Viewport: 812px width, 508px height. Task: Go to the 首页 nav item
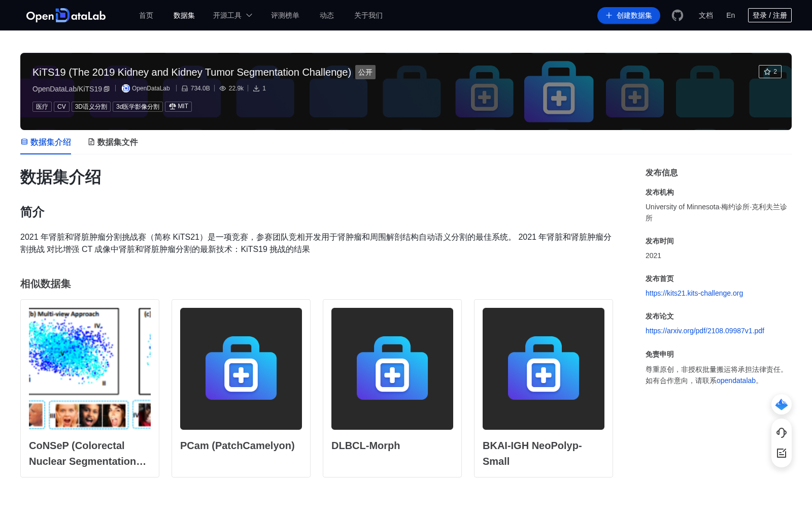[146, 15]
